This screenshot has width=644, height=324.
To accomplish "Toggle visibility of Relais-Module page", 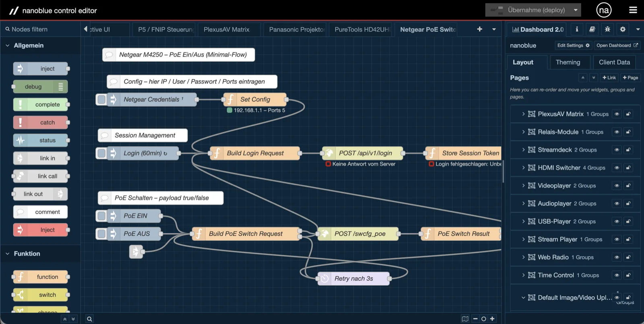I will [617, 132].
